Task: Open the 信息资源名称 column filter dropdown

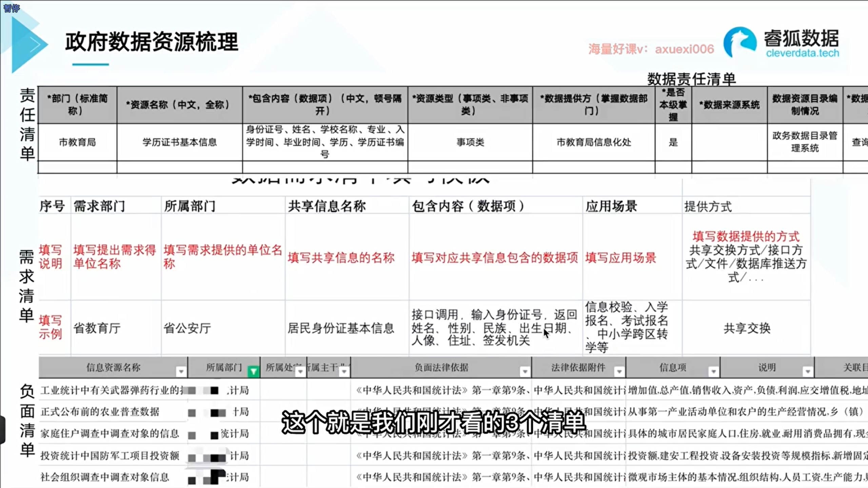Action: coord(181,372)
